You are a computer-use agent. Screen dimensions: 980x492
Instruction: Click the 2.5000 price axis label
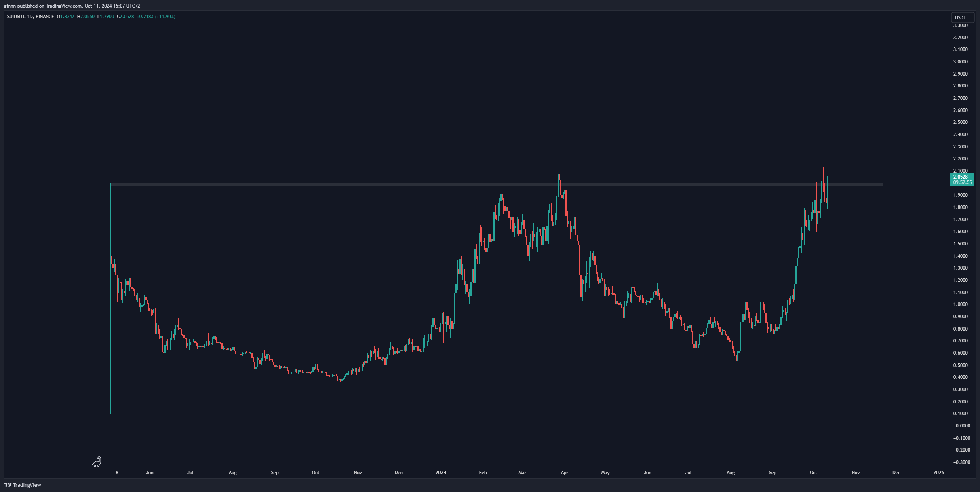point(960,122)
